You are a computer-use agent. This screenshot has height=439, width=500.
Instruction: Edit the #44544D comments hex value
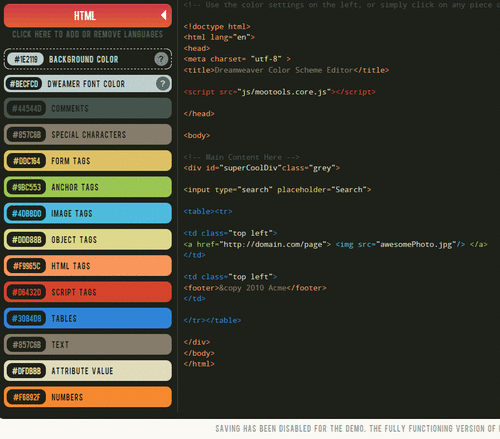point(26,108)
